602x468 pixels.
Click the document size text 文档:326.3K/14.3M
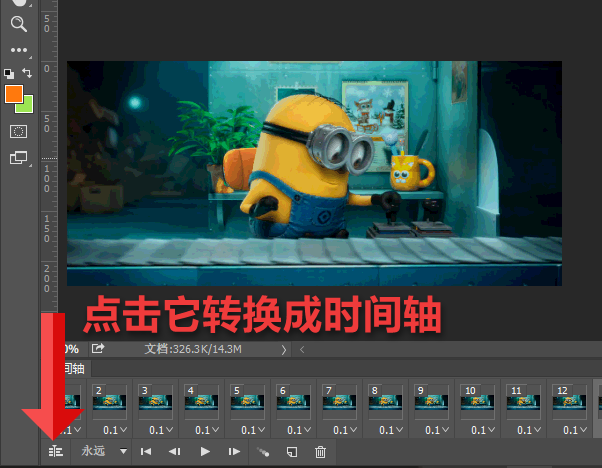coord(193,349)
